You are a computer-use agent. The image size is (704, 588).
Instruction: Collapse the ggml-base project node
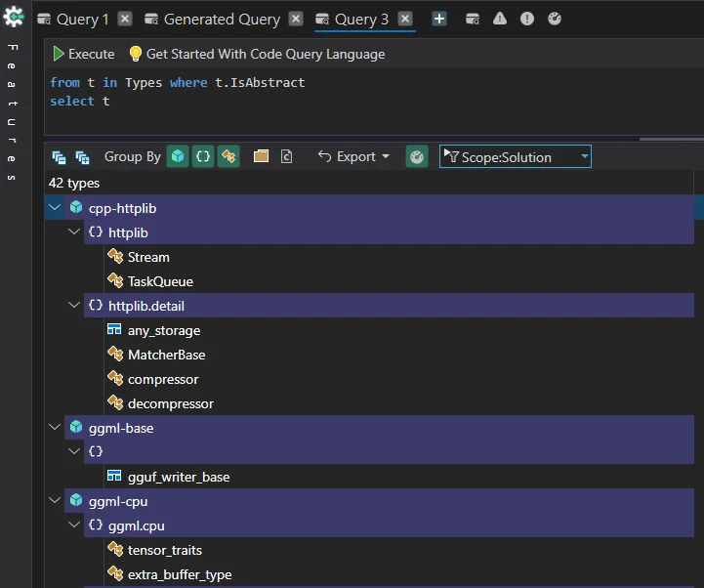click(55, 427)
